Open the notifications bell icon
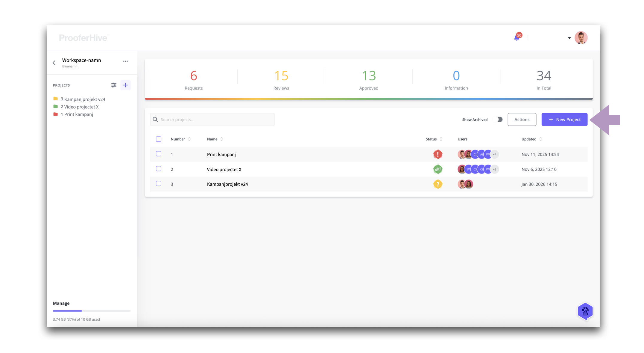The image size is (644, 353). point(517,38)
